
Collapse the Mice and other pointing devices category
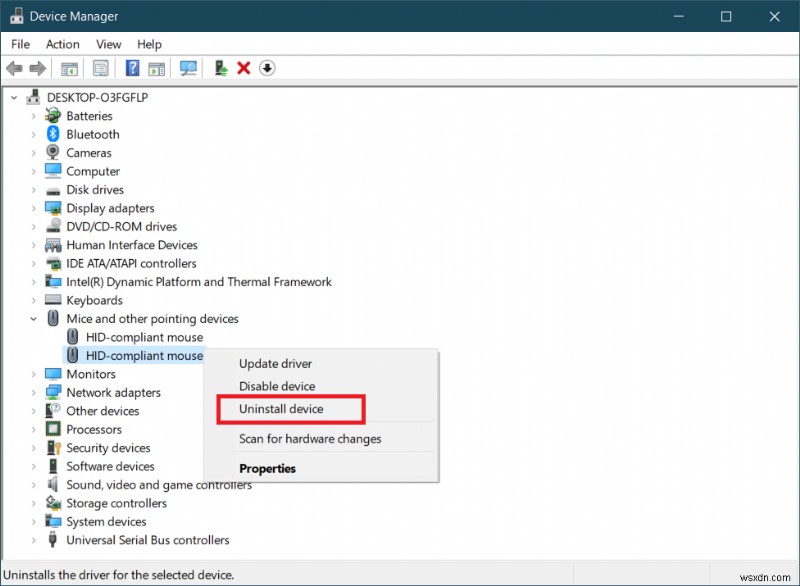pos(33,318)
